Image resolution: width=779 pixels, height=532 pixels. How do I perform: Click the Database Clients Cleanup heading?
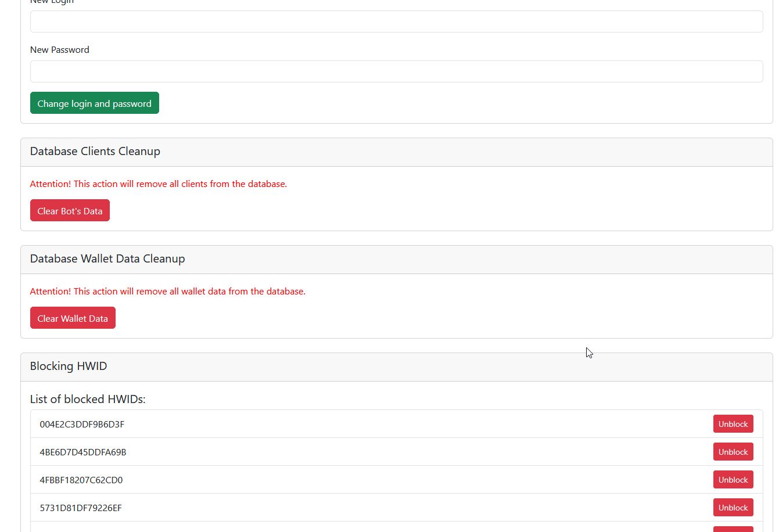pyautogui.click(x=95, y=151)
